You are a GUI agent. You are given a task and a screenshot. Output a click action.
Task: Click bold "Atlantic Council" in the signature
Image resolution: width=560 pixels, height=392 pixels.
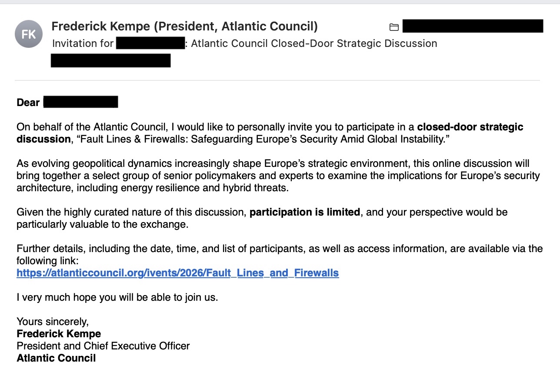[56, 358]
